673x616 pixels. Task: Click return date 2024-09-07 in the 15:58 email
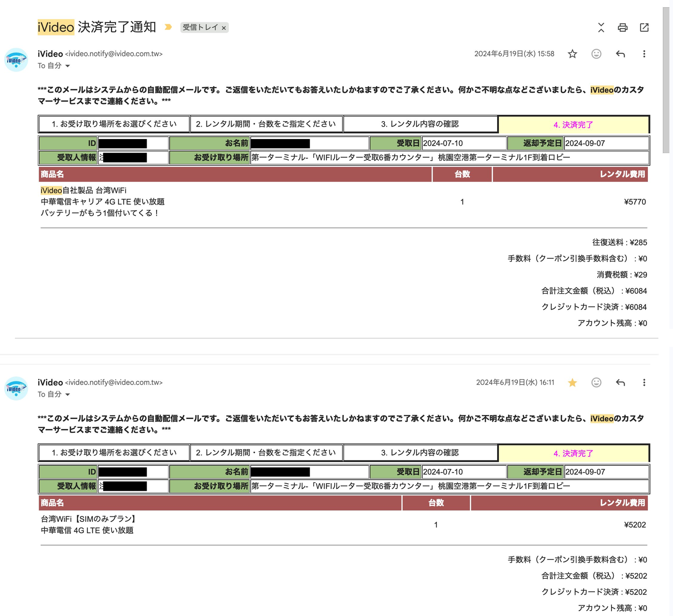(x=585, y=144)
